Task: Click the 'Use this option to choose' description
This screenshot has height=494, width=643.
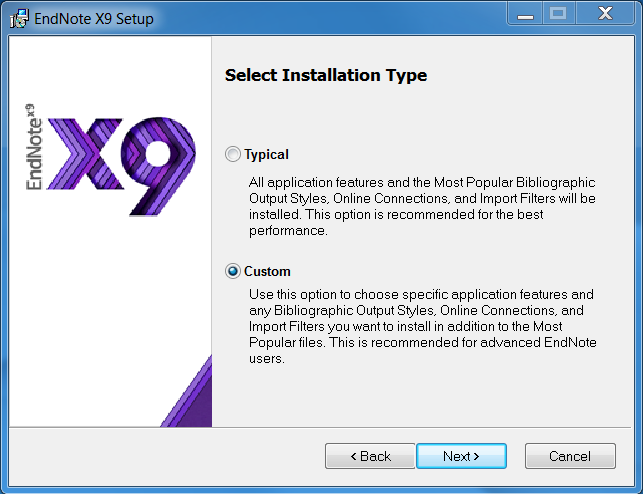Action: point(422,326)
